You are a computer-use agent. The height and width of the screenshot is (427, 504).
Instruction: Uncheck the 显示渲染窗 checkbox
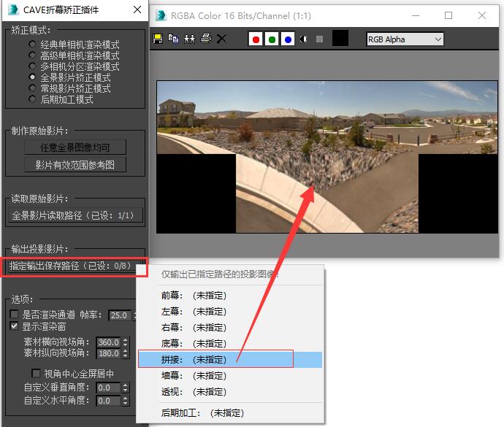tap(14, 326)
